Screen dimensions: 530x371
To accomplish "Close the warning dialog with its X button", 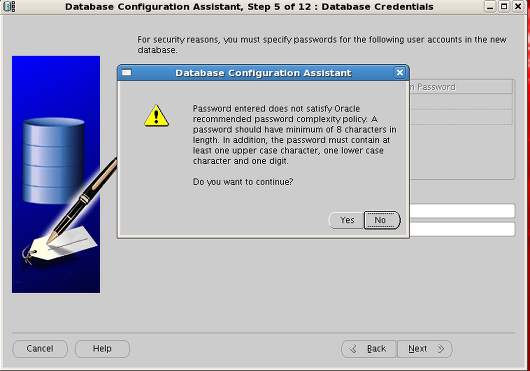I will click(x=400, y=73).
